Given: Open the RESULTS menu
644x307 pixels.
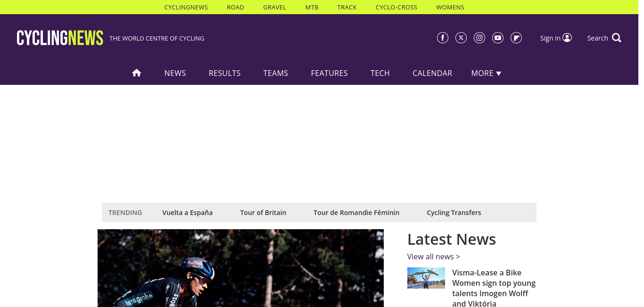Looking at the screenshot, I should 224,73.
